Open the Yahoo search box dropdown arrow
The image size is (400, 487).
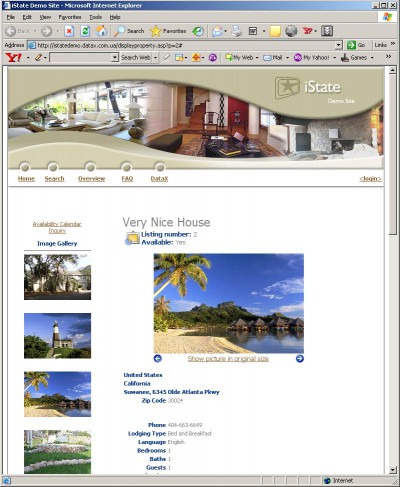115,58
